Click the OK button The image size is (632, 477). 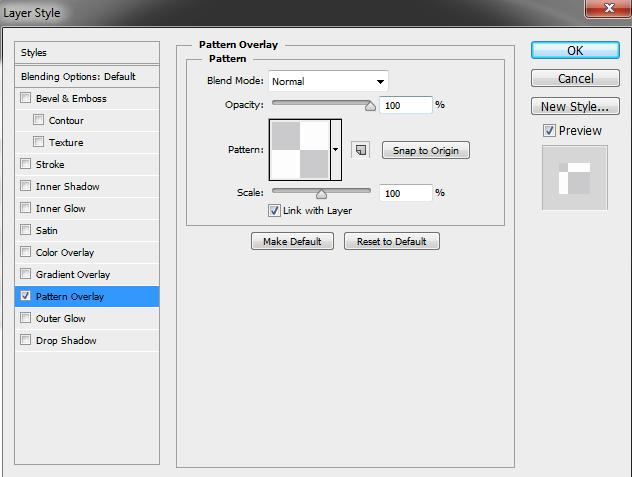575,50
